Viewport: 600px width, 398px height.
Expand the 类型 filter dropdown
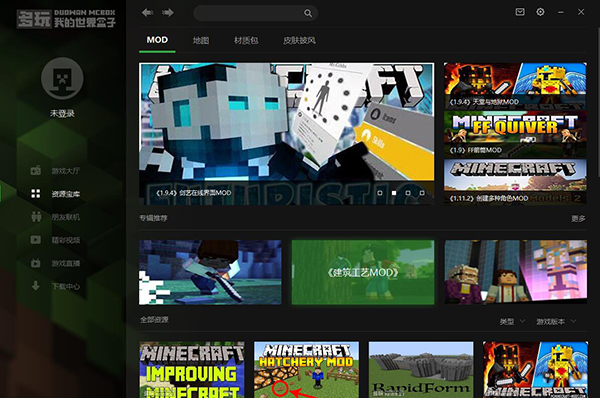(512, 321)
